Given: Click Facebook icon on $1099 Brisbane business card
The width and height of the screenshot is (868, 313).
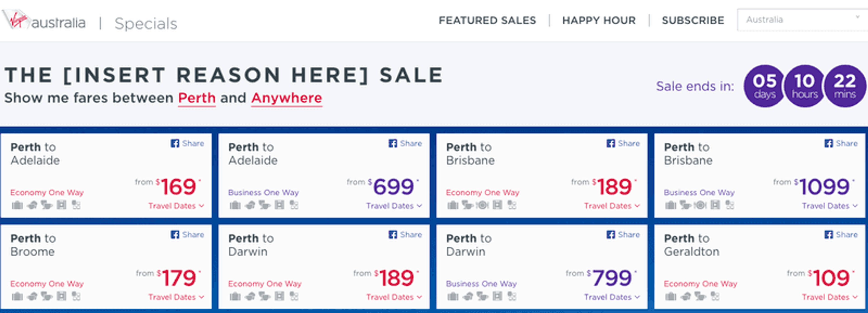Looking at the screenshot, I should point(828,143).
